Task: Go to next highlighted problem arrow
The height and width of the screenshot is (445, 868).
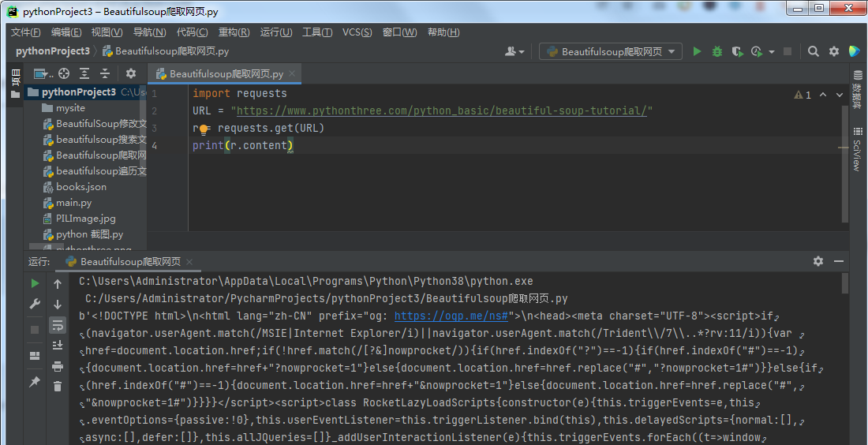Action: [840, 95]
